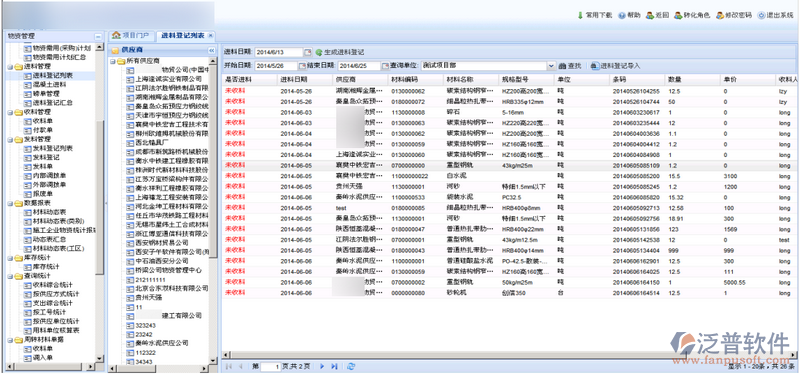Collapse 供应商 panel with double-arrow

(211, 50)
